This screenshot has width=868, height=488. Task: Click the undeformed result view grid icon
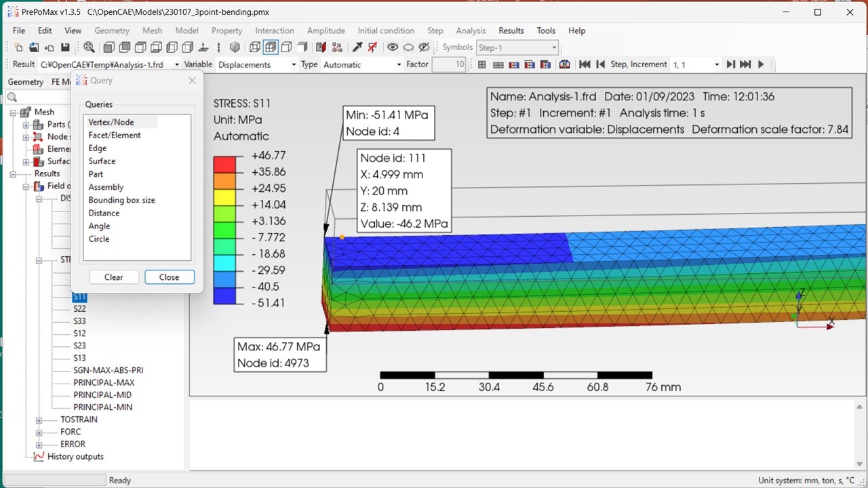pos(482,64)
